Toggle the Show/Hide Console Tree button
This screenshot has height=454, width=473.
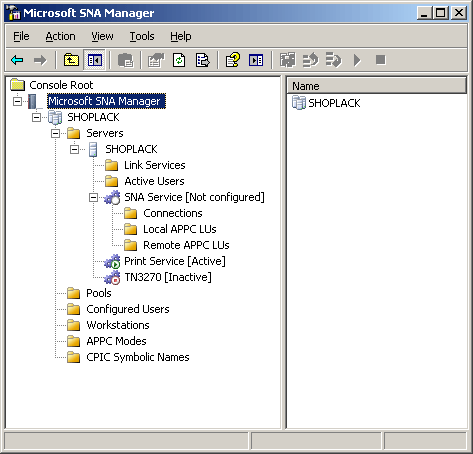coord(95,60)
